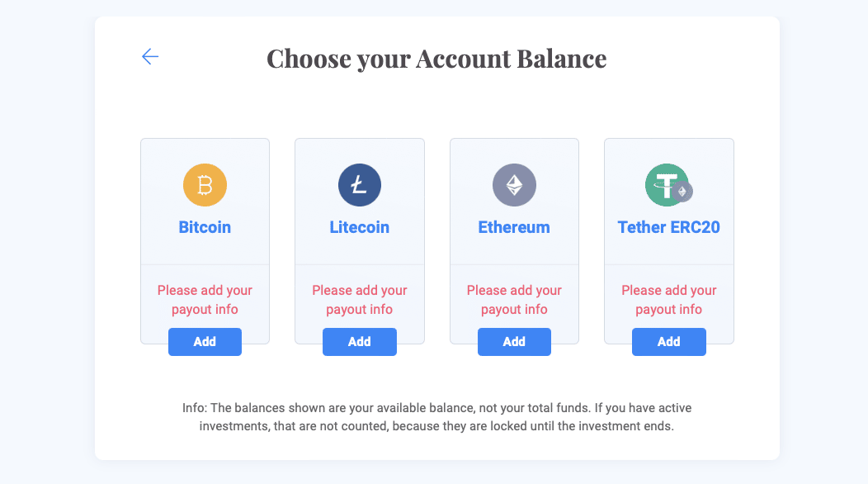Click Bitcoin's red payout info warning

click(x=205, y=300)
